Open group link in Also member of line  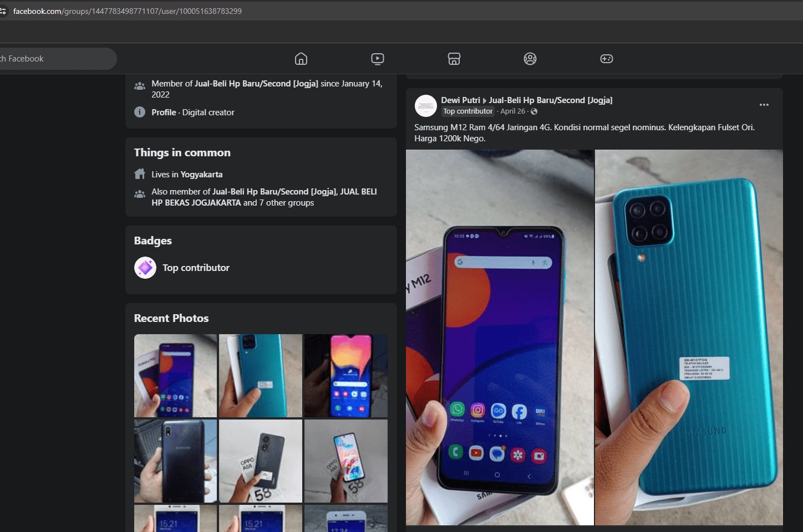[x=275, y=192]
